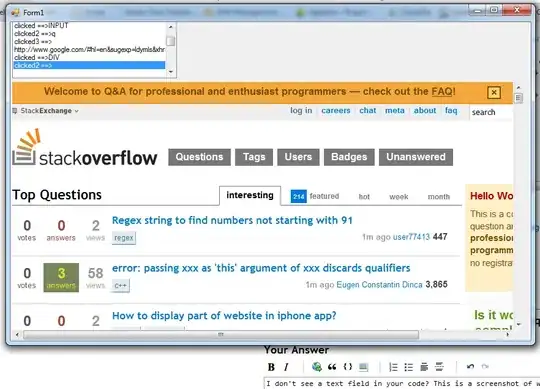
Task: Select the interesting questions tab
Action: click(250, 195)
